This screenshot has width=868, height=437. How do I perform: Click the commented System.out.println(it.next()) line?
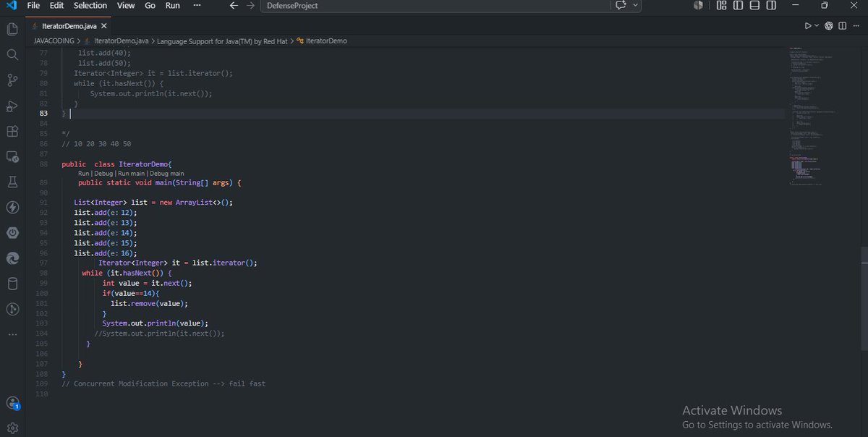point(159,334)
